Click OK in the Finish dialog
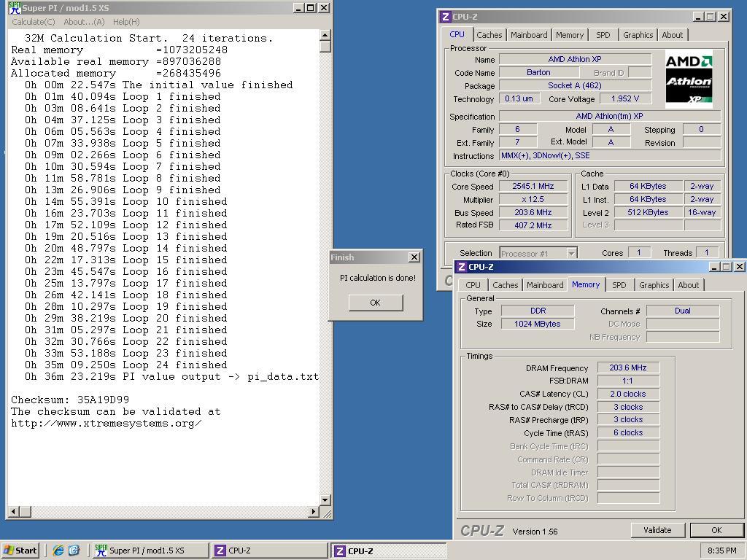Viewport: 747px width, 560px height. pos(376,303)
